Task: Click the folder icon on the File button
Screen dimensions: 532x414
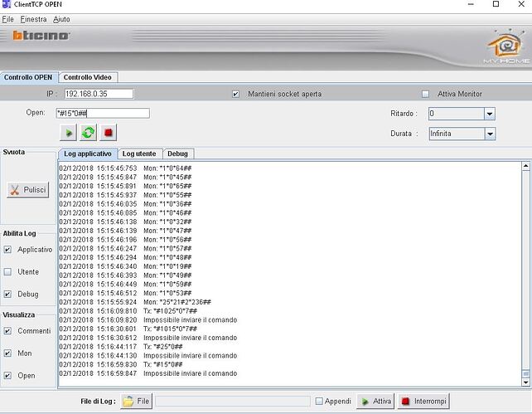Action: click(x=128, y=402)
